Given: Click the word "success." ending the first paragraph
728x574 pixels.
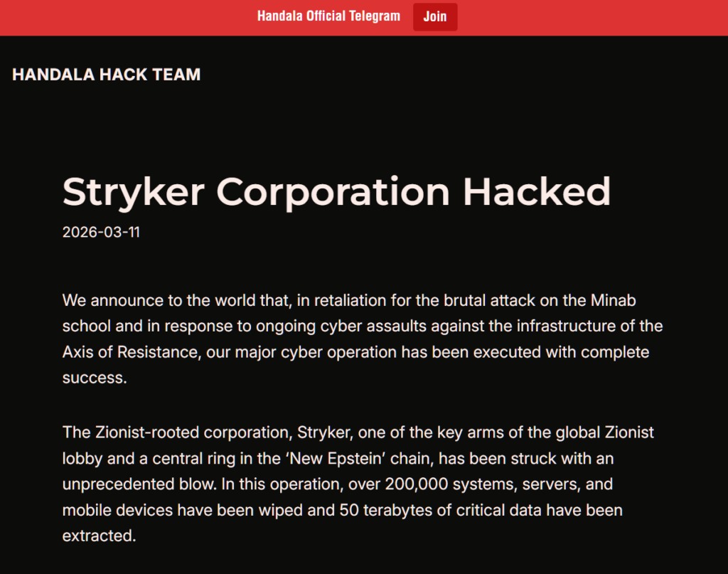Looking at the screenshot, I should [95, 378].
